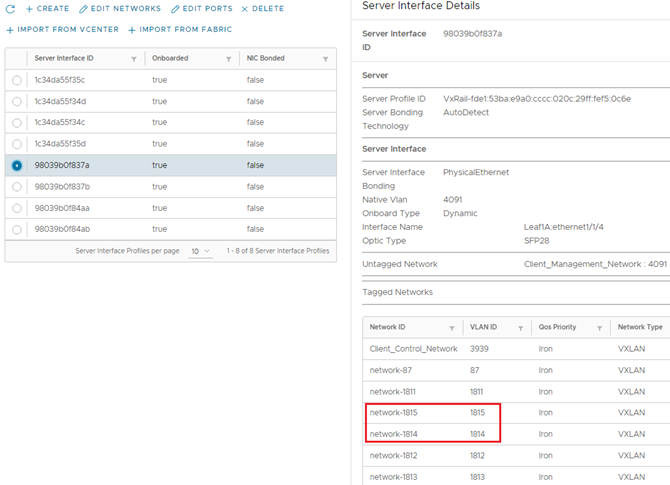Viewport: 670px width, 485px height.
Task: Open filter icon for NIC Bonded column
Action: click(x=325, y=59)
